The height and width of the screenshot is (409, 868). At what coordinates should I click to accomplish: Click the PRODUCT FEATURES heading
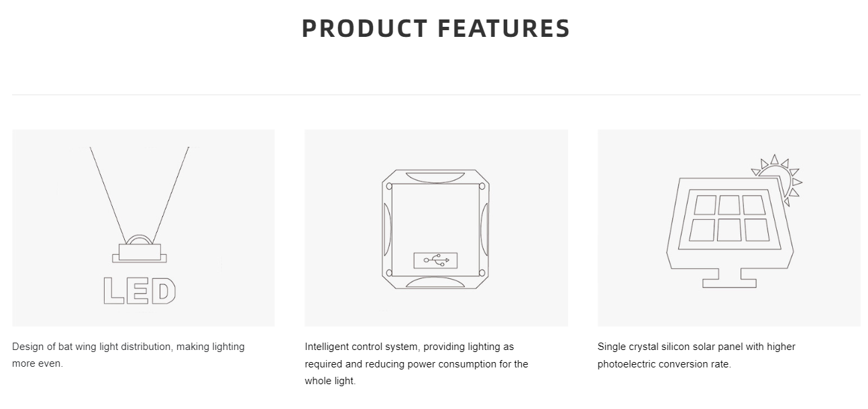coord(436,29)
